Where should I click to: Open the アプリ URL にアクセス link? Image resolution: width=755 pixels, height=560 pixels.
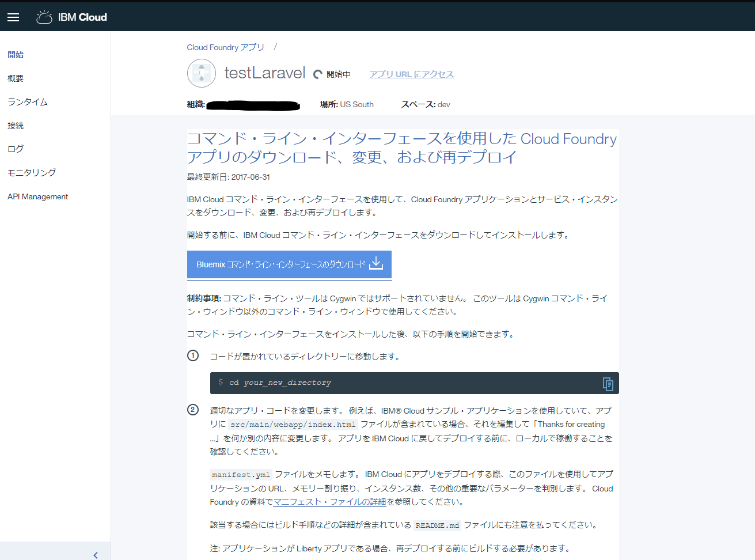(411, 74)
